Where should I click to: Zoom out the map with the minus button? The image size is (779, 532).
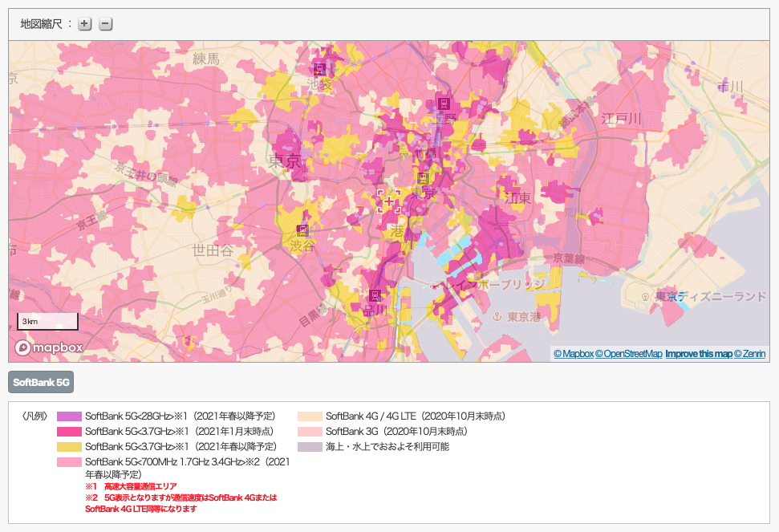coord(105,24)
